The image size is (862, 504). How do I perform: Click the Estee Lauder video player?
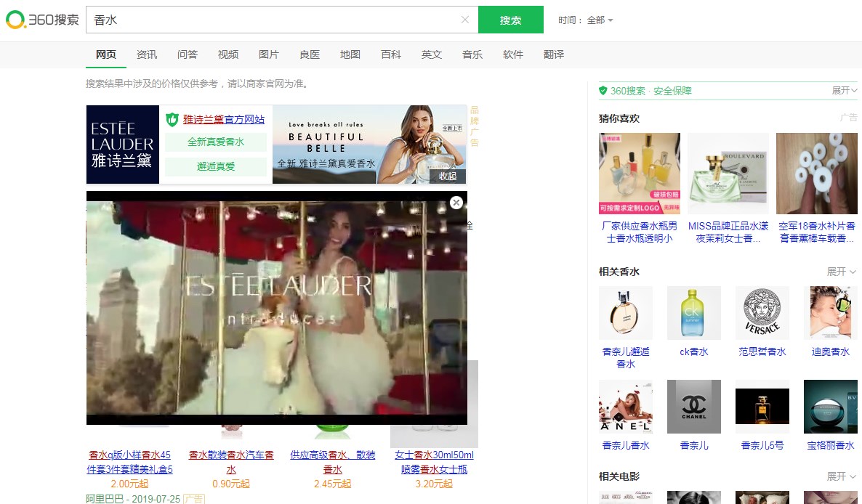click(276, 308)
